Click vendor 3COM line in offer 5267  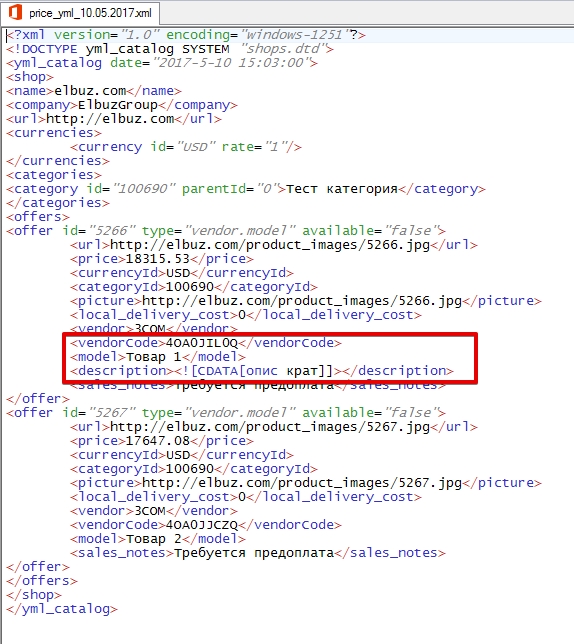154,511
